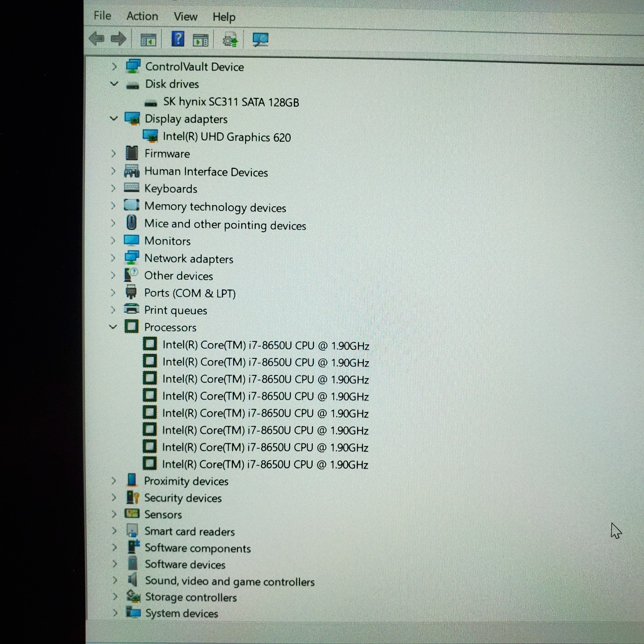Click the Security devices key icon
The image size is (644, 644).
[132, 497]
